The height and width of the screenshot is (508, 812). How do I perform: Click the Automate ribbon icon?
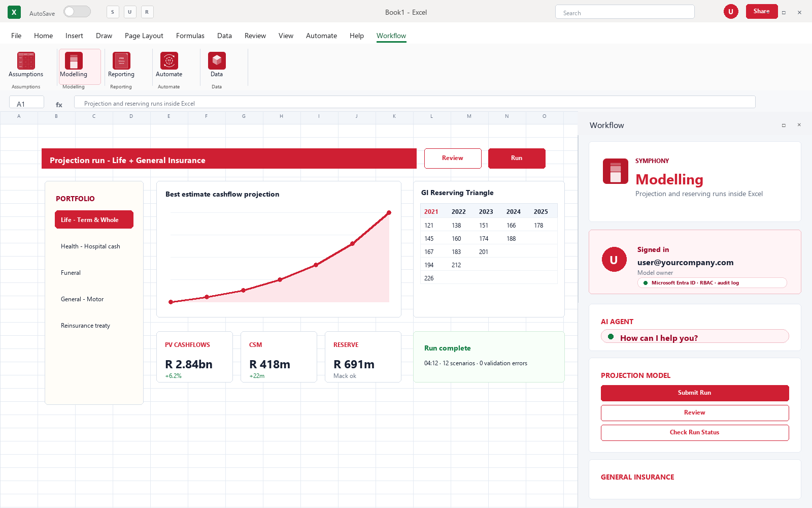169,61
